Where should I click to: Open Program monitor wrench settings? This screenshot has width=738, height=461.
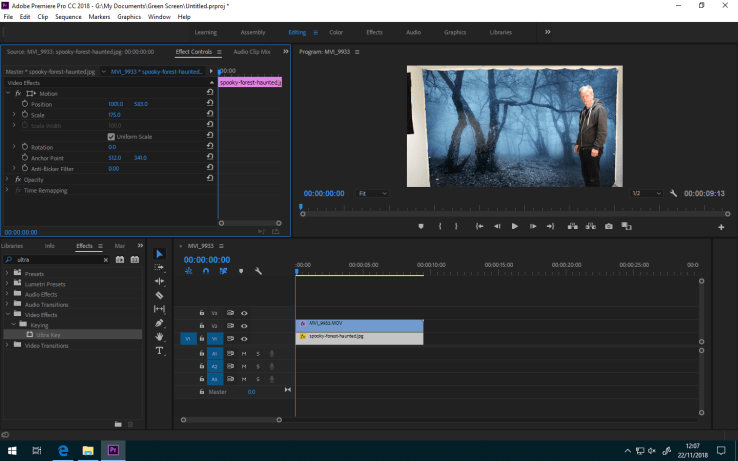(673, 194)
